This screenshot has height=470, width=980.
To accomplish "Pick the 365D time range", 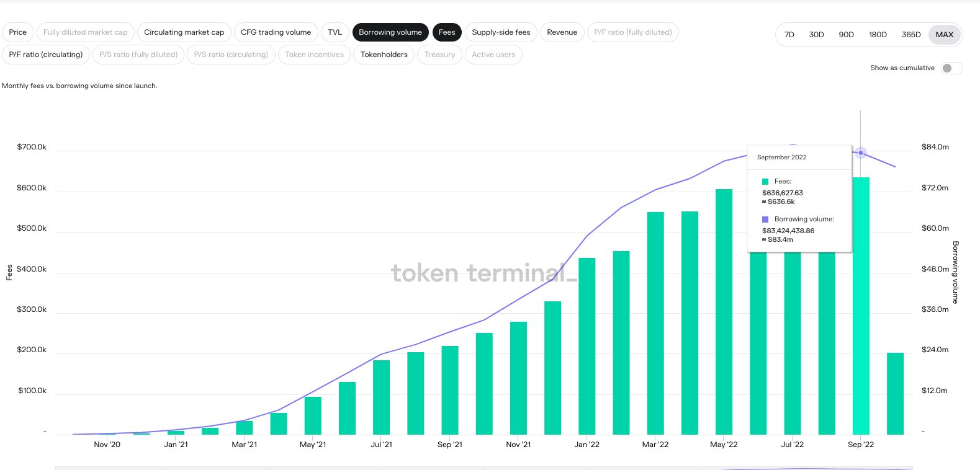I will [x=911, y=35].
